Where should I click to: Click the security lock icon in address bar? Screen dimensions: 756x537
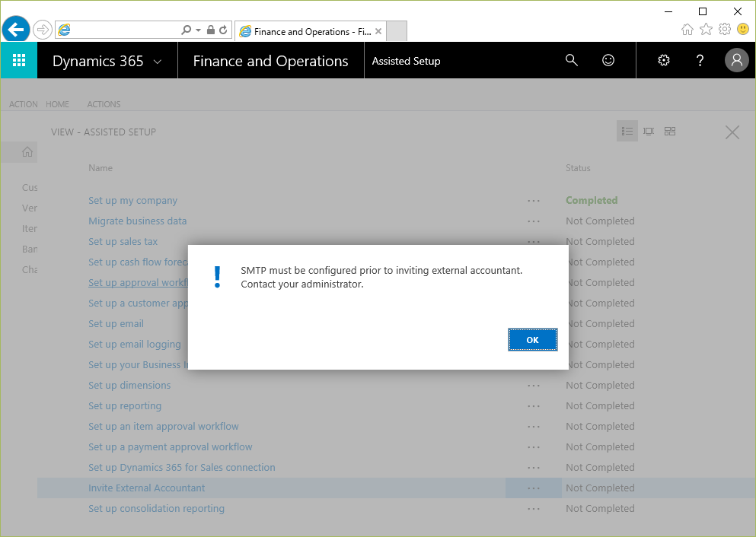pyautogui.click(x=211, y=30)
